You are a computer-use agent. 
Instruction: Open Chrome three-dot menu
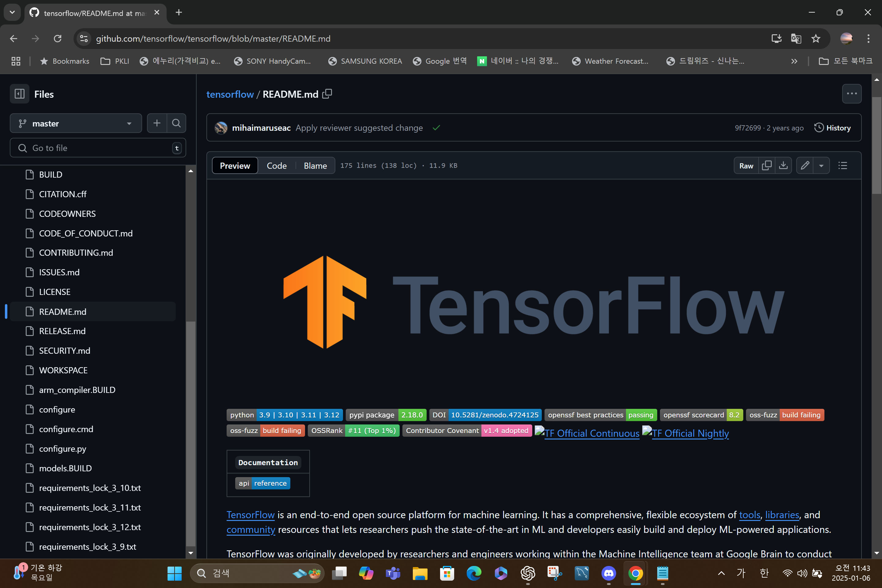(868, 39)
